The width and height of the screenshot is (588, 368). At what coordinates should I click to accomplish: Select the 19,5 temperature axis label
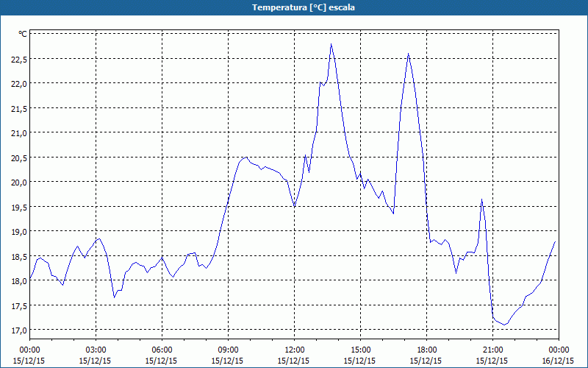19,208
